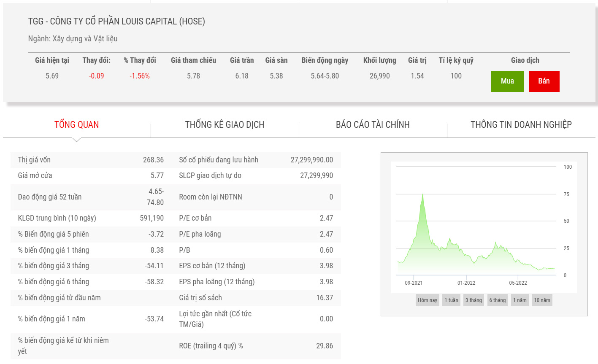Viewport: 598px width, 364px height.
Task: Click the 09-2021 chart axis label
Action: tap(414, 283)
